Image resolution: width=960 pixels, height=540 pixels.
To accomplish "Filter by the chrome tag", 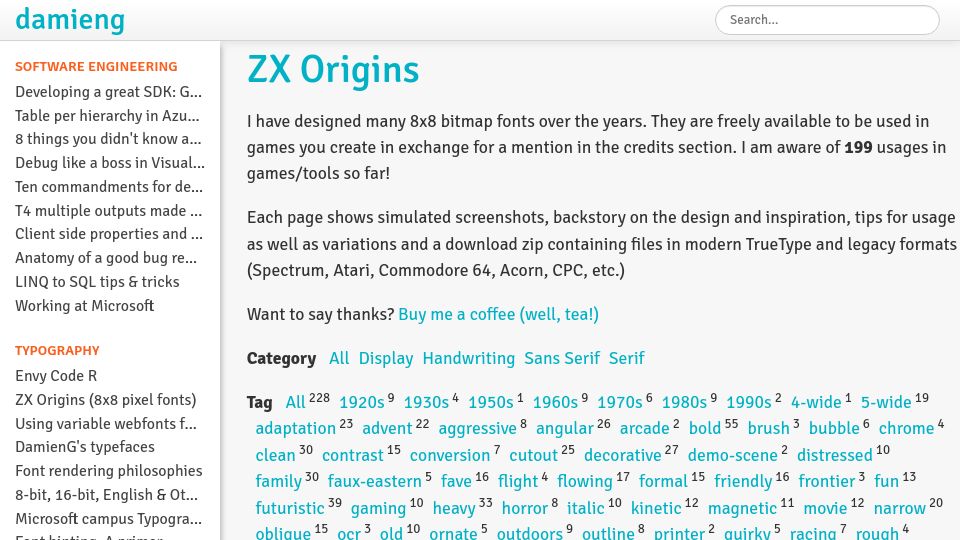I will point(907,429).
